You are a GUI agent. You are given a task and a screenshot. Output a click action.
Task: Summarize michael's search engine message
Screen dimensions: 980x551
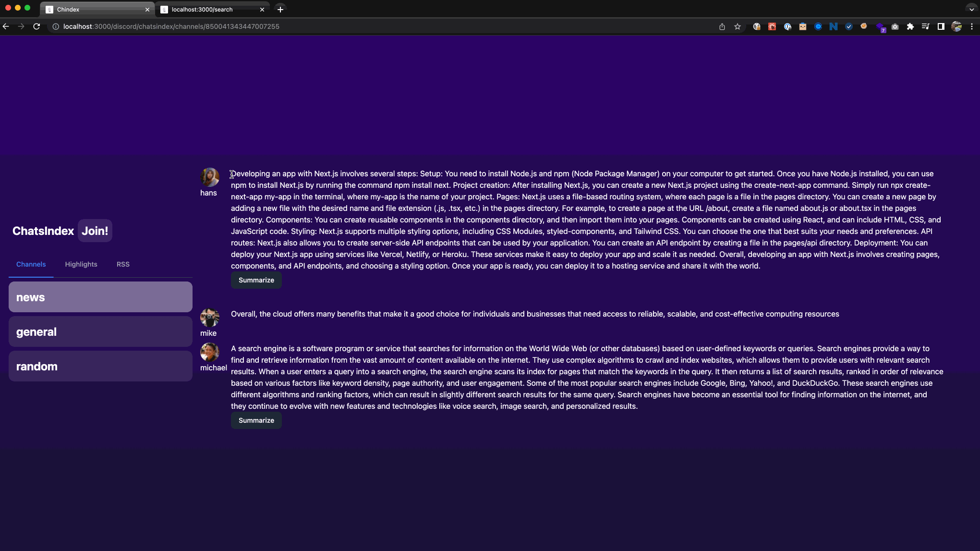[x=256, y=420]
